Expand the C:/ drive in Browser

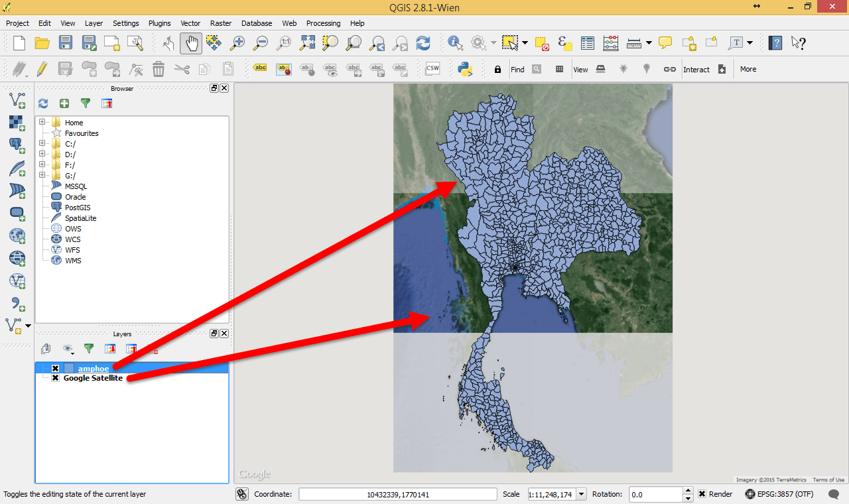click(41, 143)
